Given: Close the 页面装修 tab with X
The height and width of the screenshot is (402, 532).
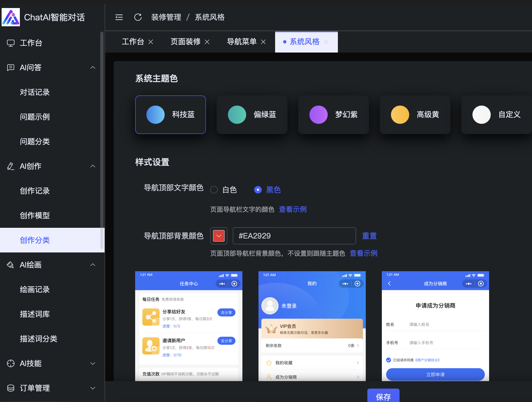Looking at the screenshot, I should (x=207, y=42).
